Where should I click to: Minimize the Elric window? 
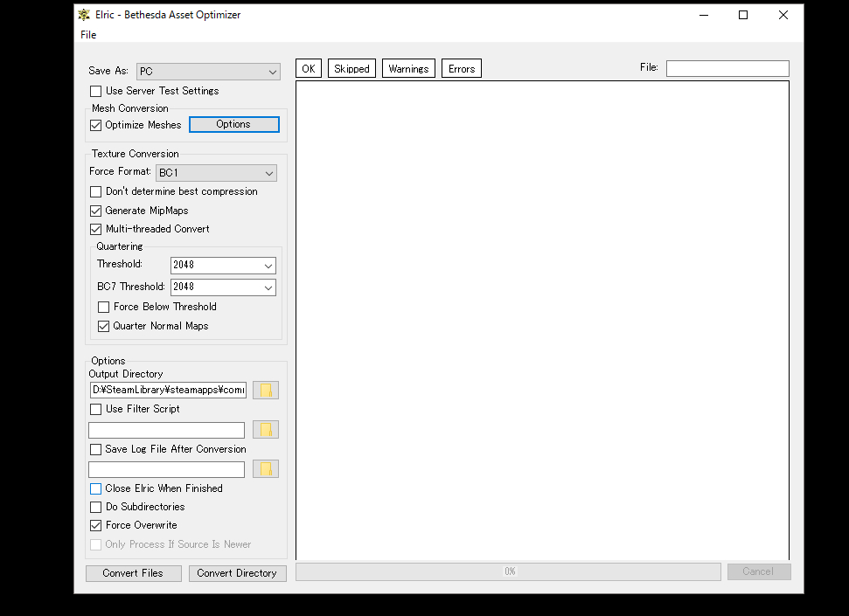point(704,15)
